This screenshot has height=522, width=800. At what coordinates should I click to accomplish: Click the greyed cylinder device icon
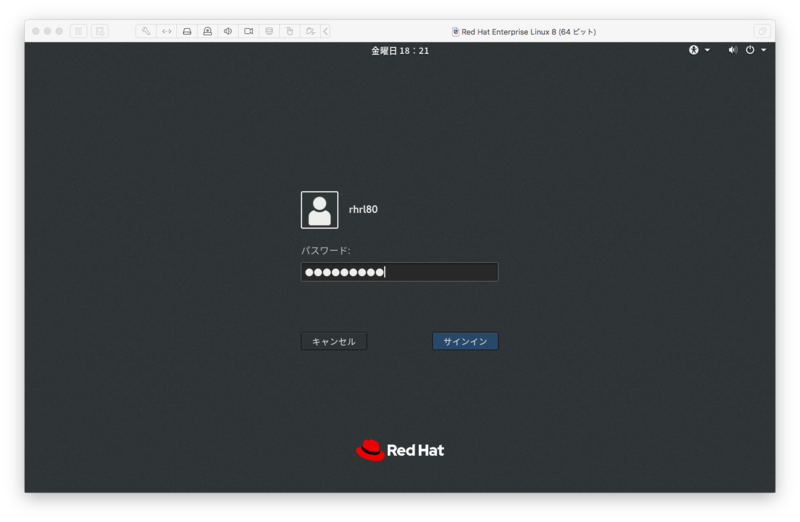tap(269, 31)
